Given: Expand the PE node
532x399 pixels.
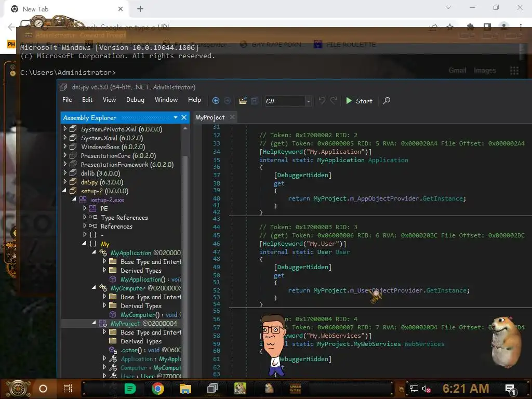Looking at the screenshot, I should [85, 208].
